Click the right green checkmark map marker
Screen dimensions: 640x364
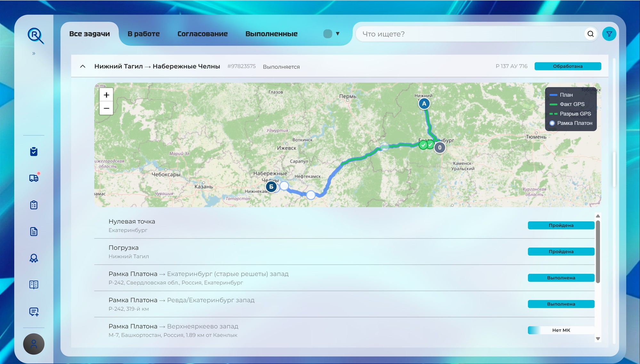[x=430, y=145]
